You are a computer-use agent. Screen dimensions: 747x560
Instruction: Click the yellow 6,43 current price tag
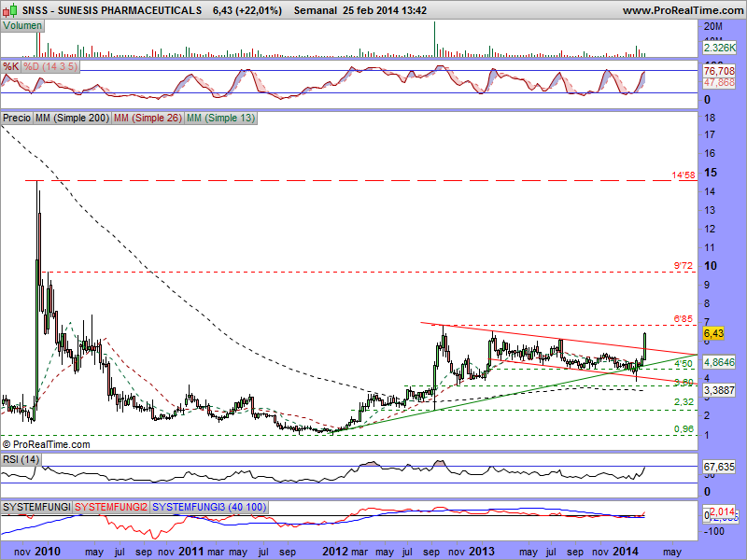pos(713,333)
